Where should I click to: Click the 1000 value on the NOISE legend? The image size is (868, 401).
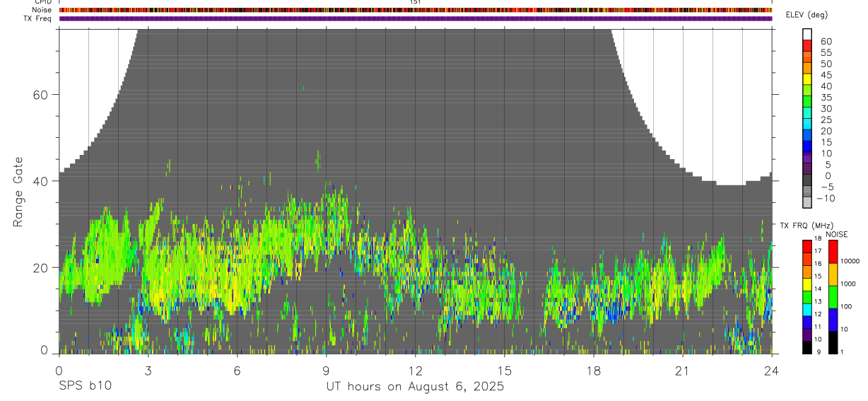pyautogui.click(x=848, y=284)
